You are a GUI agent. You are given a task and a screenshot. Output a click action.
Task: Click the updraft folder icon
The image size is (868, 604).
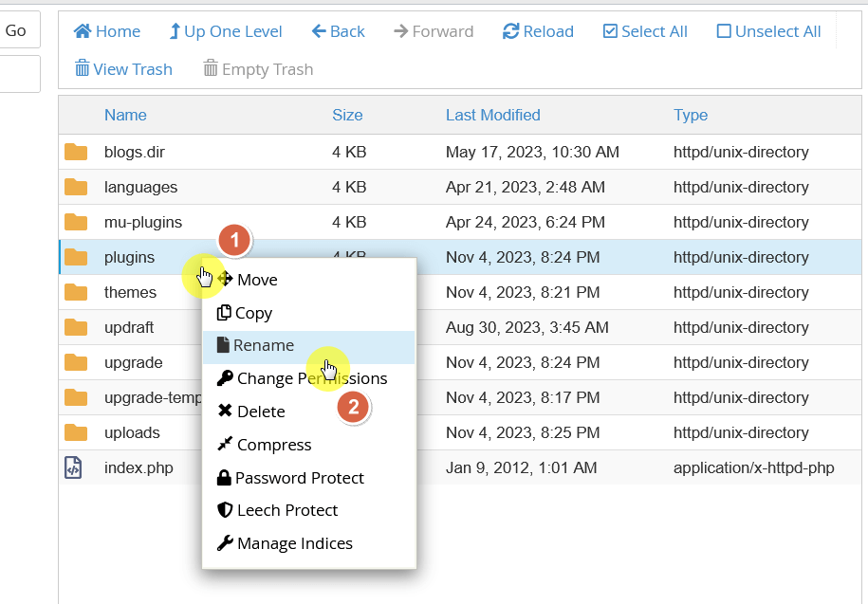coord(76,327)
